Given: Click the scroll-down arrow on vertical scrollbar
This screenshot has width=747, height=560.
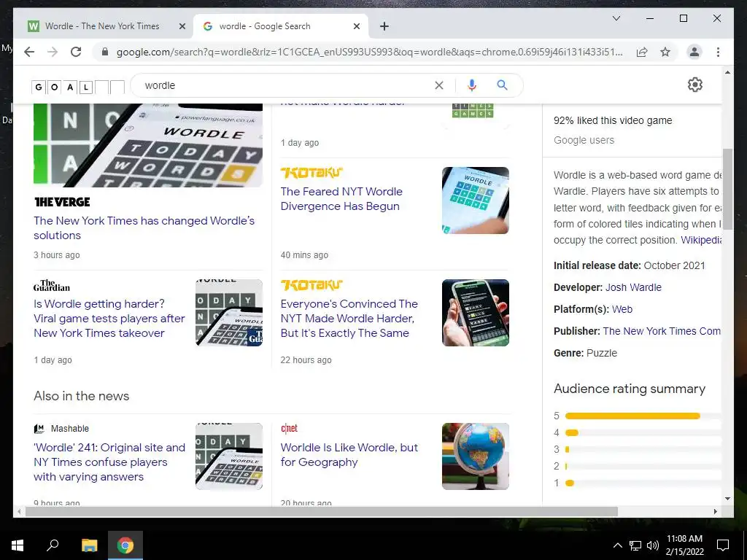Looking at the screenshot, I should pyautogui.click(x=727, y=499).
